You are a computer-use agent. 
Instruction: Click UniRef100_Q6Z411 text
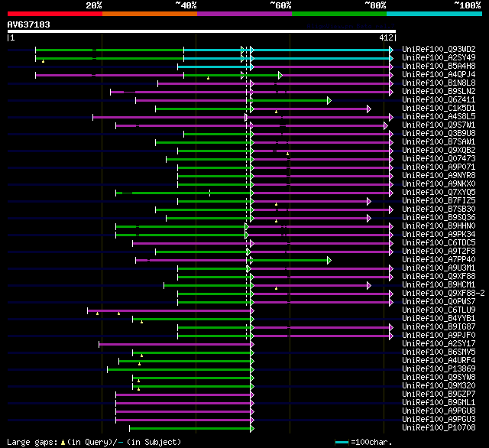tap(439, 100)
